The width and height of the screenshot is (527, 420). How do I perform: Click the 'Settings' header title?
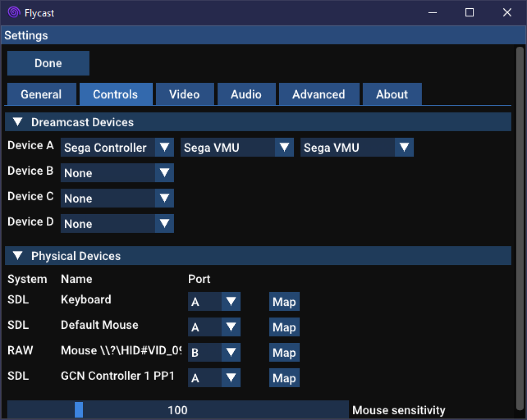click(26, 35)
